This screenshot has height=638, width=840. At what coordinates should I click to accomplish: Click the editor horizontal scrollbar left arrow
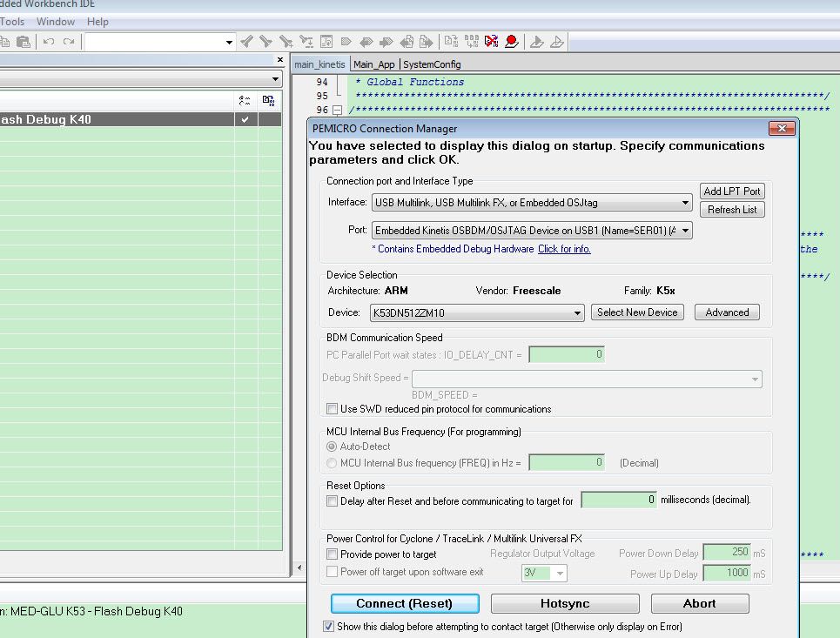coord(299,567)
